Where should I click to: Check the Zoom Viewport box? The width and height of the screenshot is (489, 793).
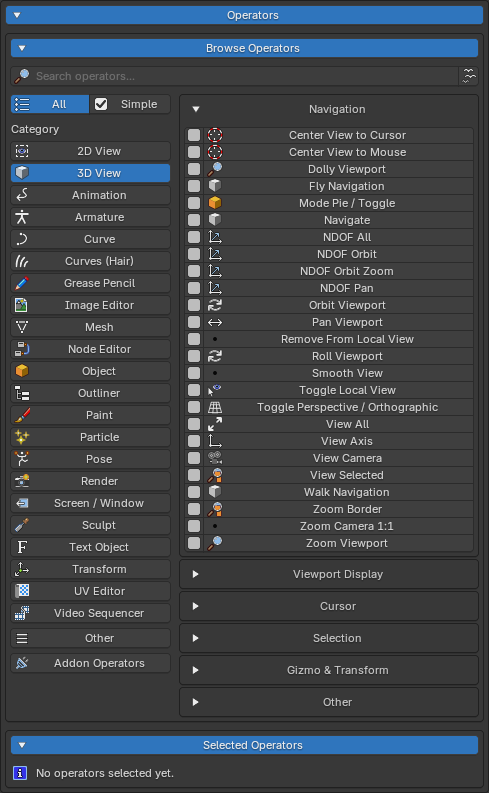pyautogui.click(x=194, y=543)
